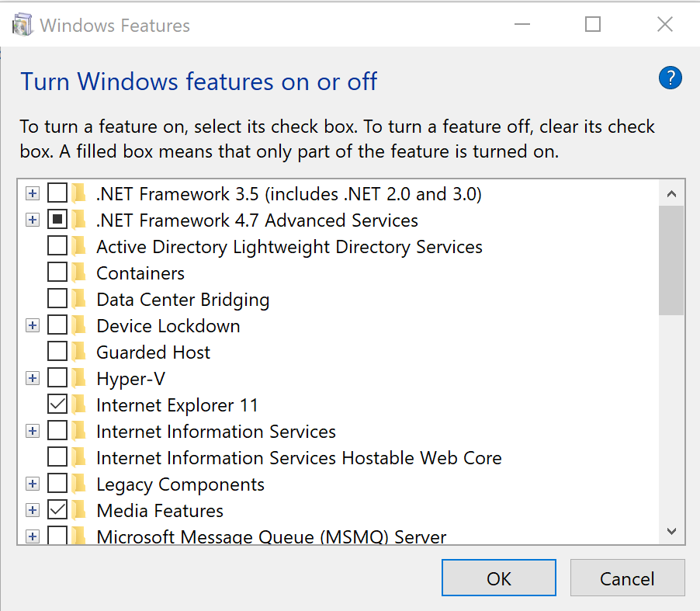This screenshot has height=611, width=700.
Task: Uncheck the Media Features checkbox
Action: [57, 509]
